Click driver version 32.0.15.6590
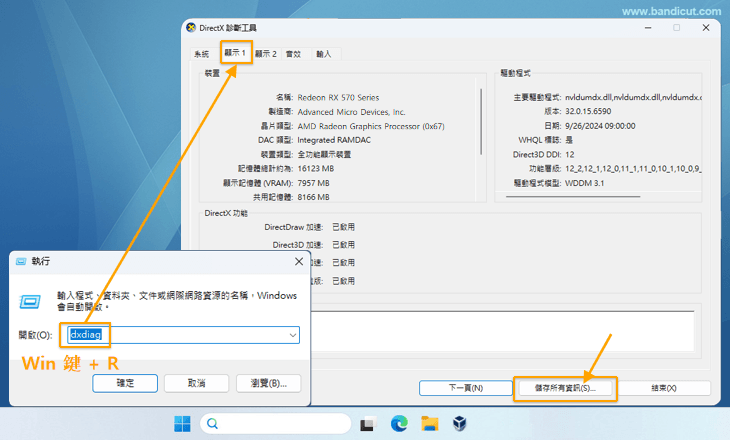This screenshot has height=440, width=730. (588, 111)
